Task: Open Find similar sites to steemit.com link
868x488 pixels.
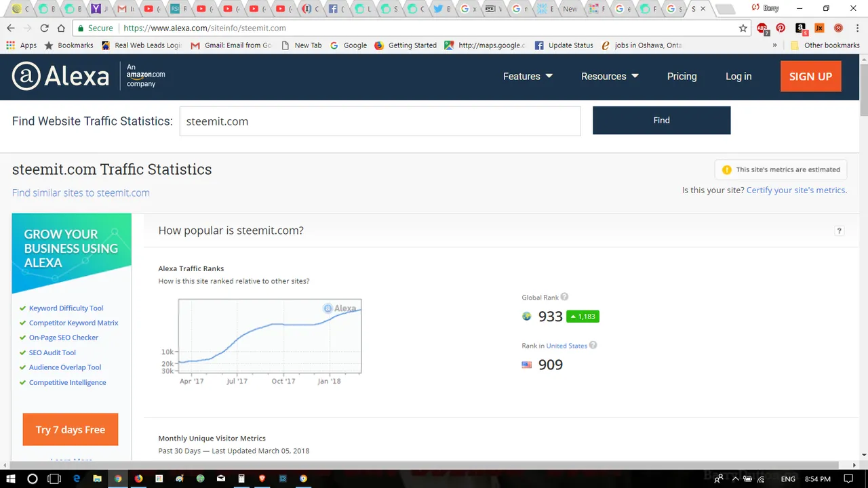Action: pos(81,192)
